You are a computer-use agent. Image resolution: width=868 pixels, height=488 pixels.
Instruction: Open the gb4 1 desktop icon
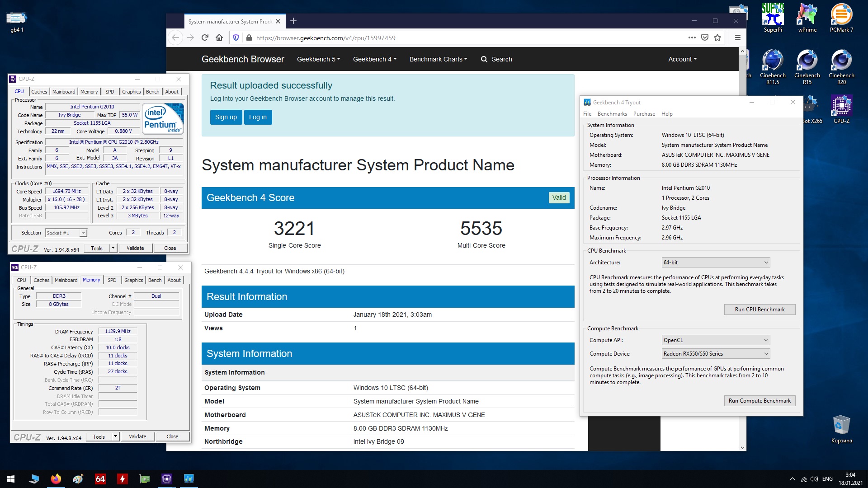point(16,21)
